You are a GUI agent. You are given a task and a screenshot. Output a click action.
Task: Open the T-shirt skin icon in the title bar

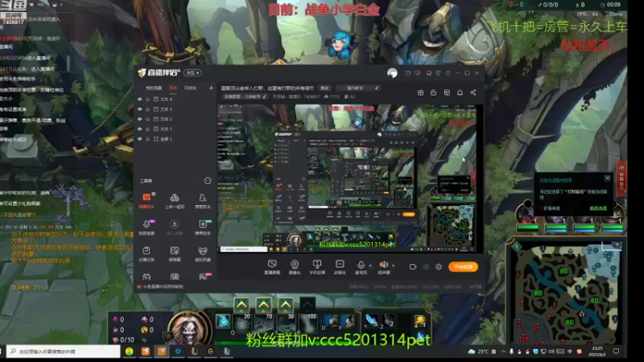[438, 73]
